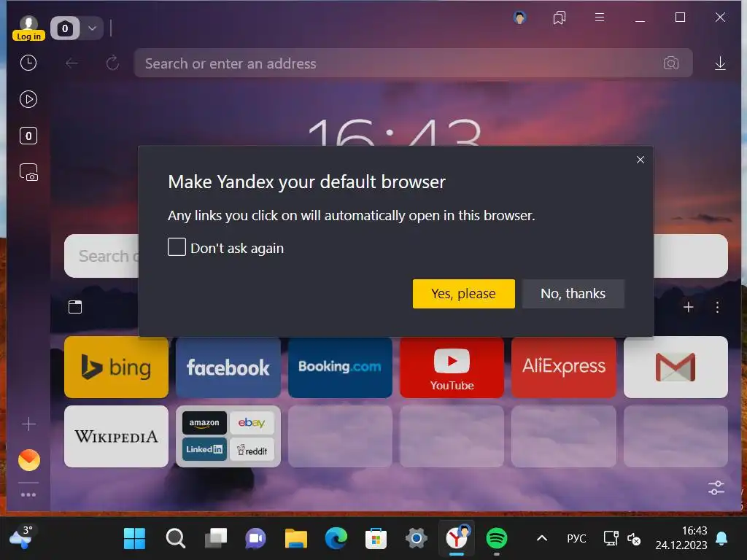Open the Gmail tile
The image size is (747, 560).
point(676,367)
